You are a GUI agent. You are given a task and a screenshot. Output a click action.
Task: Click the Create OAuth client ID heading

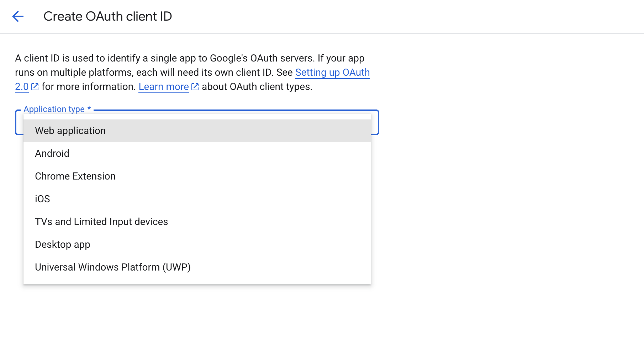point(107,16)
